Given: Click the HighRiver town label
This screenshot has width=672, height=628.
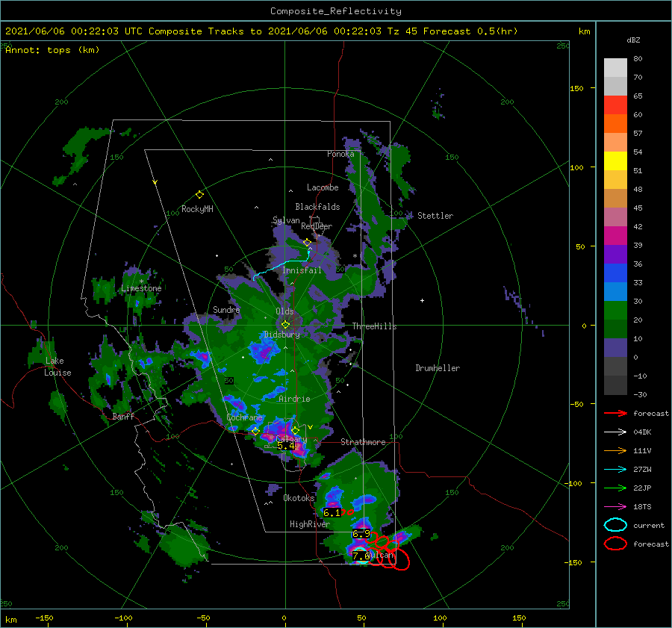Looking at the screenshot, I should [x=309, y=524].
